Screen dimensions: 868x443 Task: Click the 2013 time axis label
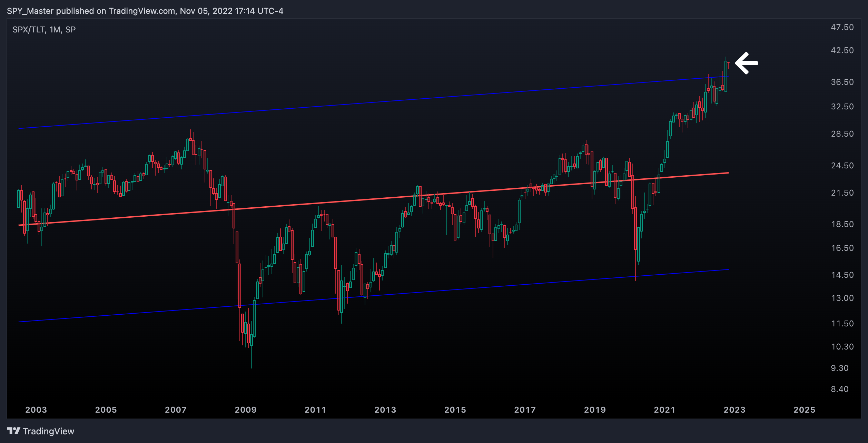point(385,410)
